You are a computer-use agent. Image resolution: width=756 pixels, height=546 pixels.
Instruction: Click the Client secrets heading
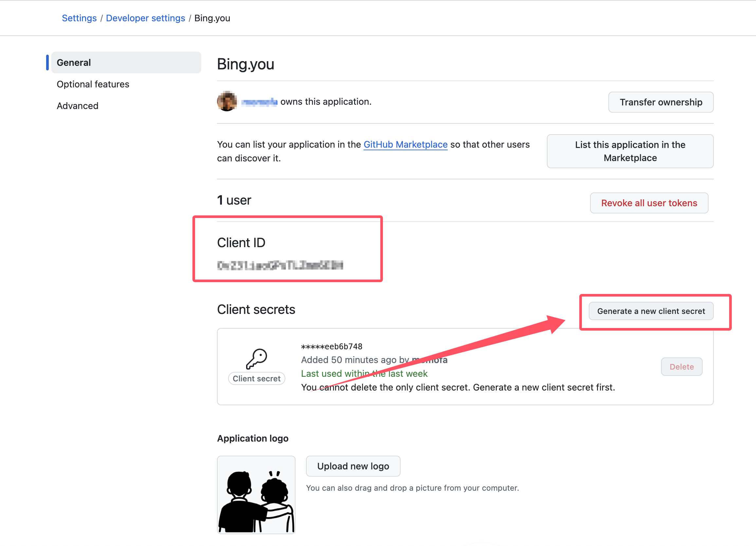[256, 309]
